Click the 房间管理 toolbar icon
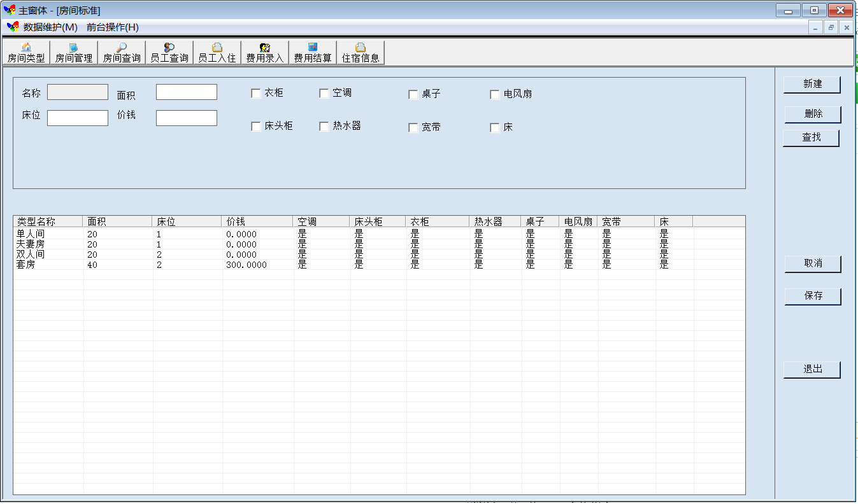Image resolution: width=858 pixels, height=504 pixels. point(74,53)
